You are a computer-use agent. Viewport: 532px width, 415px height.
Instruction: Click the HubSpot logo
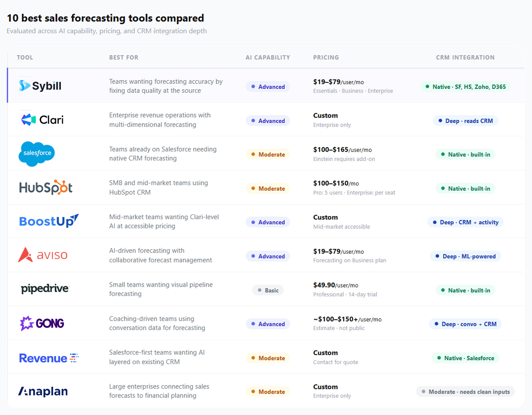click(x=46, y=187)
